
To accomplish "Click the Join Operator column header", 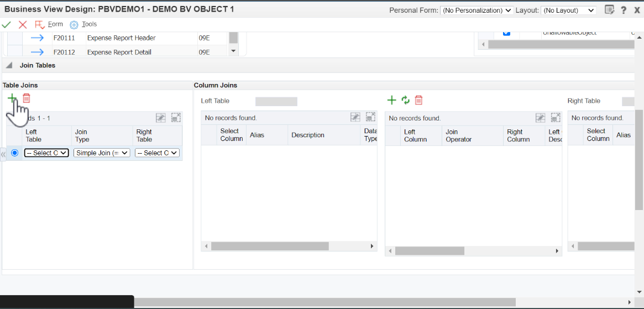I will pyautogui.click(x=472, y=135).
